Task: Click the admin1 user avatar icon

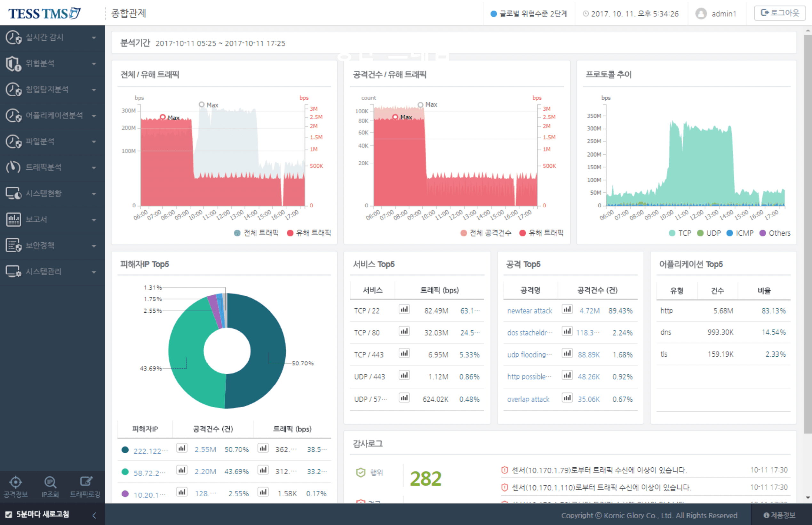Action: tap(701, 14)
